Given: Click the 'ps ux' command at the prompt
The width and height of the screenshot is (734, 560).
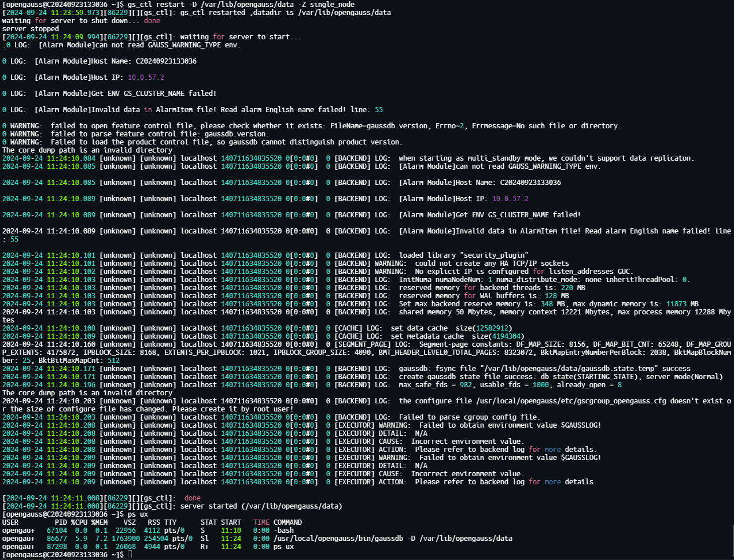Looking at the screenshot, I should (138, 514).
